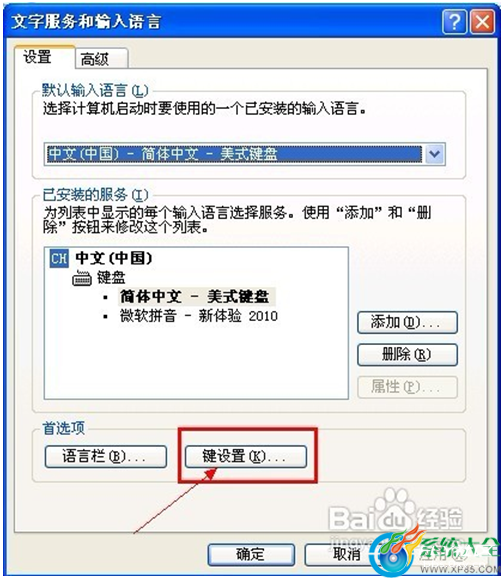Select 简体中文 - 美式键盘 list entry
This screenshot has height=580, width=503.
pyautogui.click(x=195, y=297)
